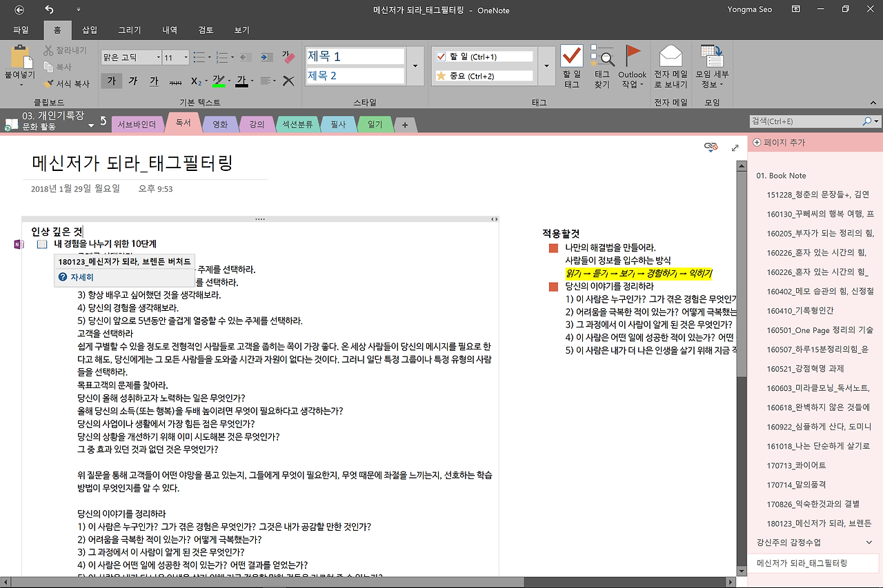Switch to the 삽입 ribbon tab
883x588 pixels.
(90, 30)
